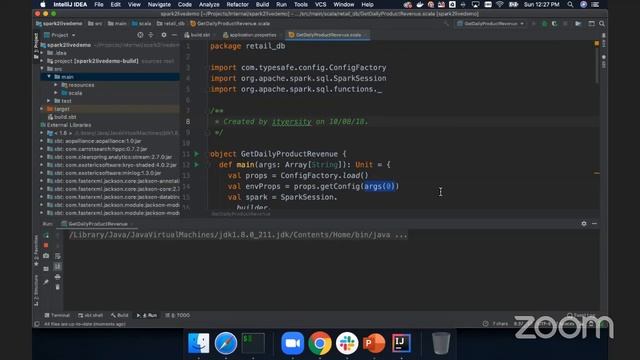Expand the test folder

49,101
